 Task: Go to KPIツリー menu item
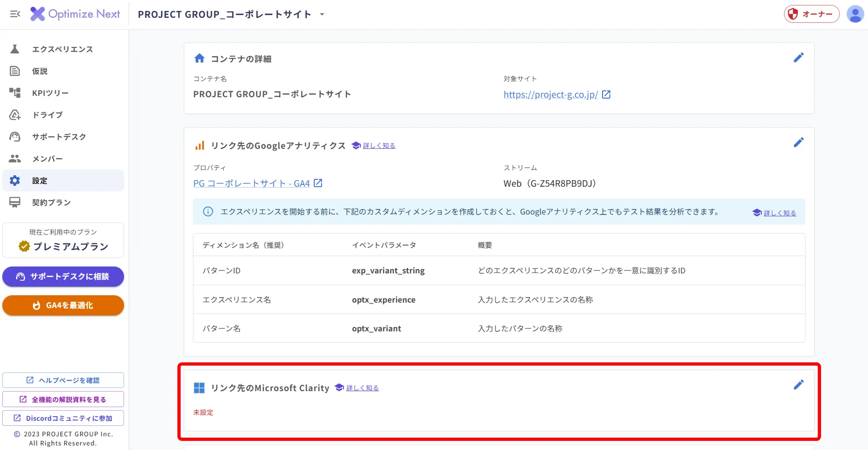click(63, 93)
